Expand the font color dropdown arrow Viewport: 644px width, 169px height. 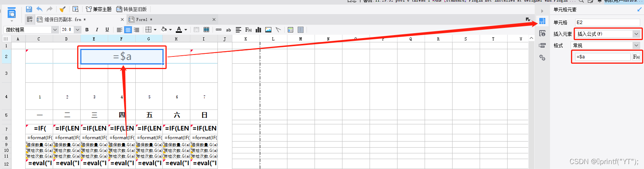186,30
